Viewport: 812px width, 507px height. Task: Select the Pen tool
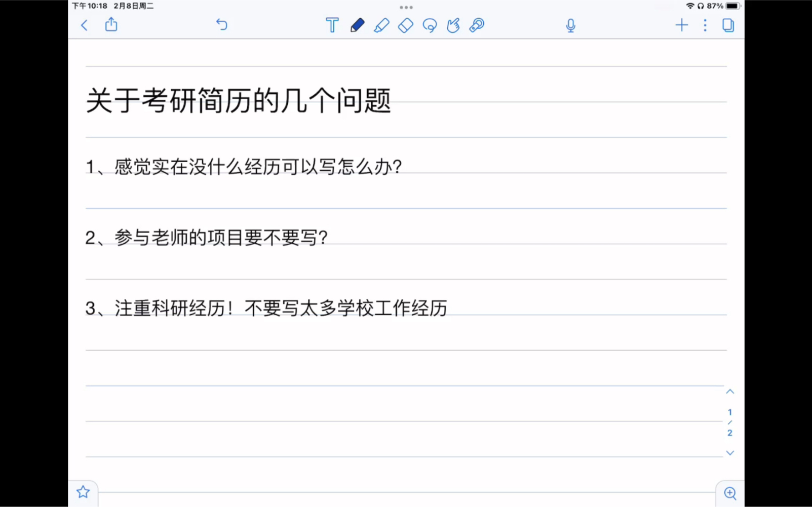coord(357,25)
